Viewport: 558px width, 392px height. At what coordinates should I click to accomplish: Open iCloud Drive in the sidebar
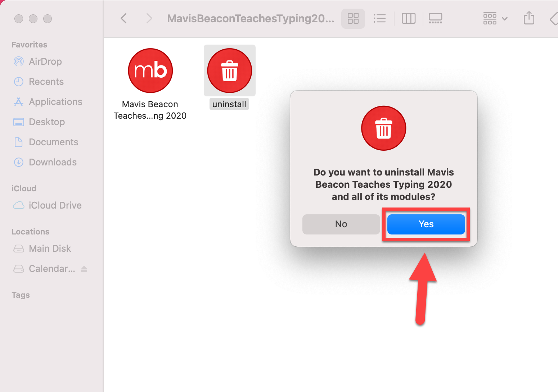pos(48,205)
